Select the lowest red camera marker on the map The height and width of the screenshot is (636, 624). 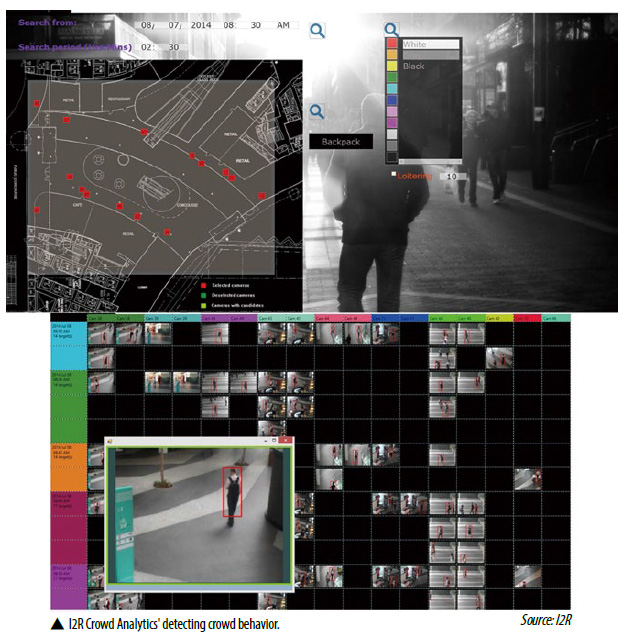pyautogui.click(x=167, y=232)
